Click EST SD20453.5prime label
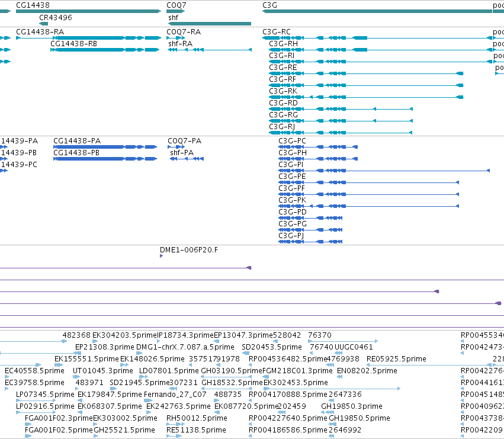 coord(272,347)
